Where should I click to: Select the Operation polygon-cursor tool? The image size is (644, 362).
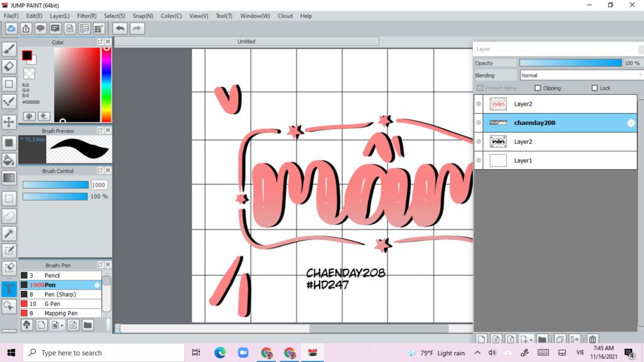tap(9, 306)
